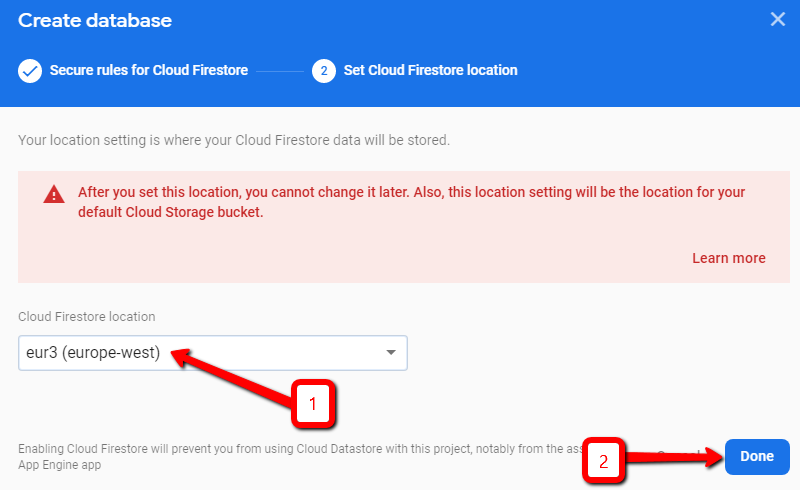Click the Create database title
The width and height of the screenshot is (800, 490).
(95, 20)
